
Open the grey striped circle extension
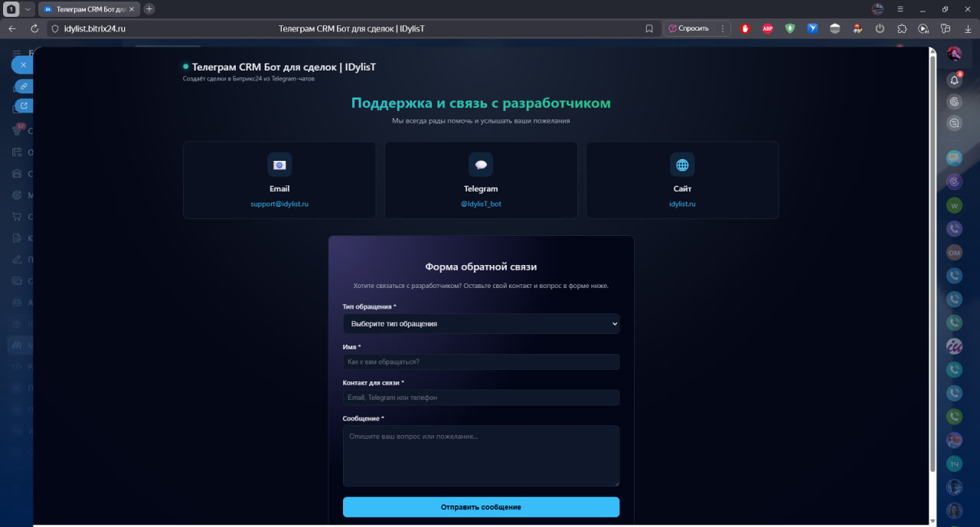click(x=835, y=28)
